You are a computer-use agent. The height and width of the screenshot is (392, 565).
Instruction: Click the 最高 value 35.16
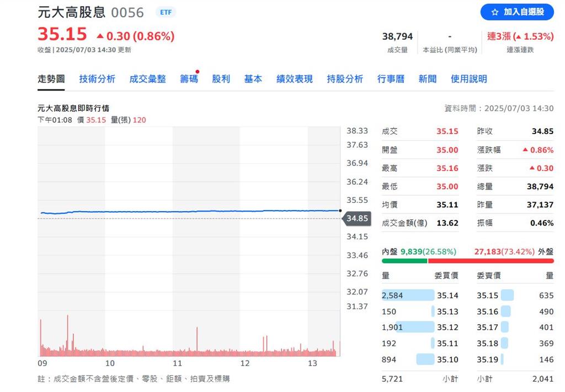coord(447,169)
